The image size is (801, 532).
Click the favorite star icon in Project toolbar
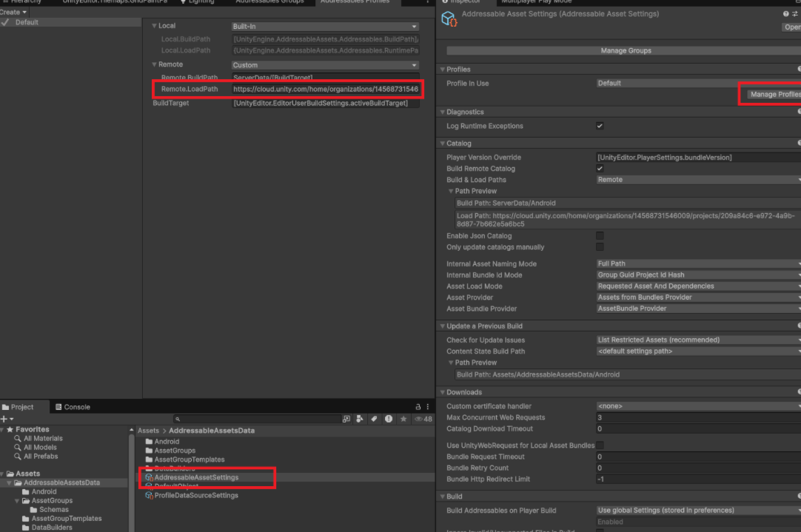[403, 420]
